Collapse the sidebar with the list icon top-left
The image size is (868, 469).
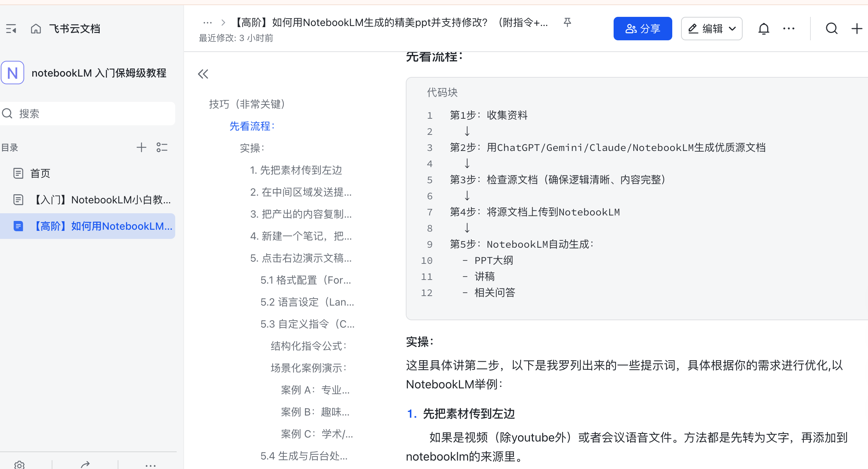pyautogui.click(x=11, y=28)
